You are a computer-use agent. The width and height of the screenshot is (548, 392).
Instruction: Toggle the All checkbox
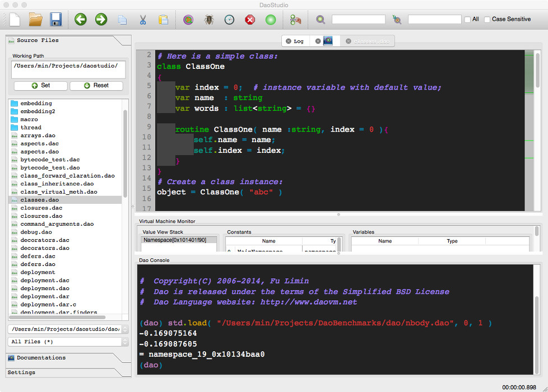pos(467,20)
